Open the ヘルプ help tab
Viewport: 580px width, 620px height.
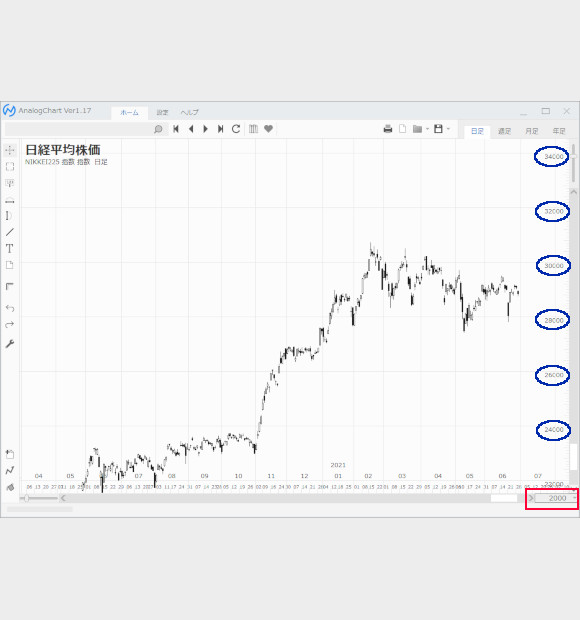coord(189,113)
